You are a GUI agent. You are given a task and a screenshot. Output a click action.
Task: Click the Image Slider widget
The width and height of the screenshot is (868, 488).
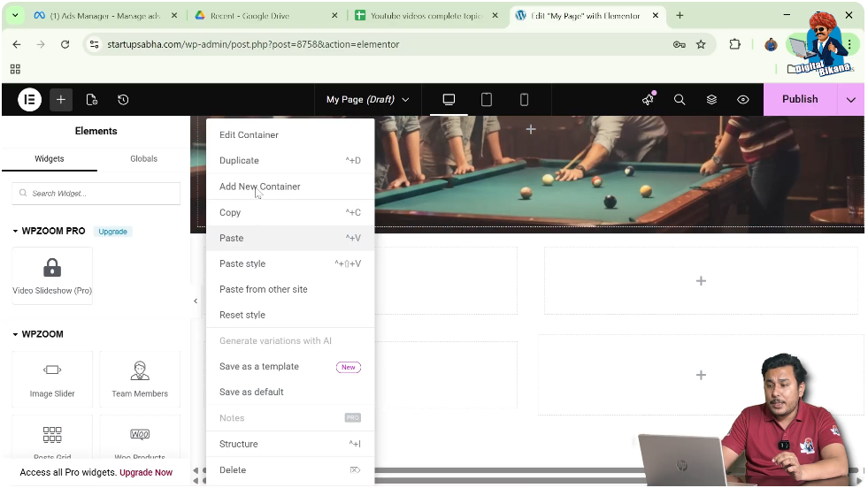[52, 378]
